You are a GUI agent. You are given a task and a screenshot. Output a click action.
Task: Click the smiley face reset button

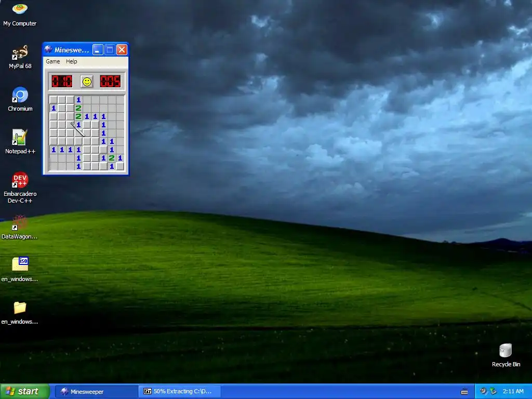(87, 82)
